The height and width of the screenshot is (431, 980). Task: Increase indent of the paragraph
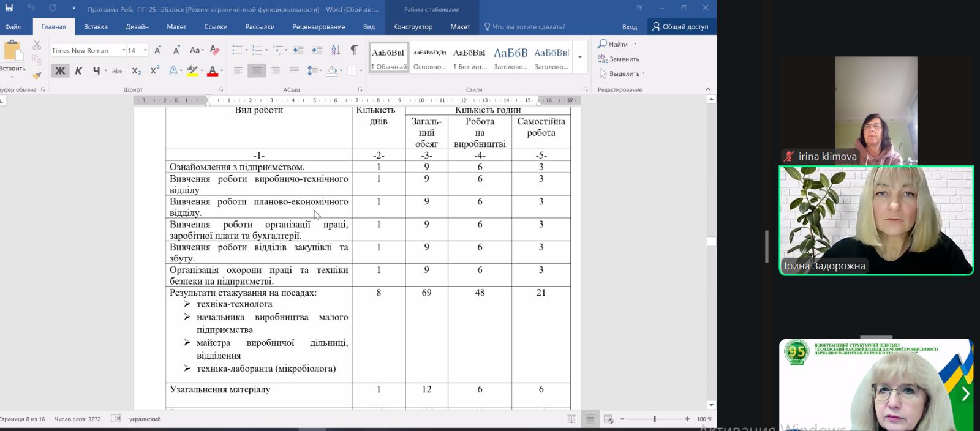point(317,50)
